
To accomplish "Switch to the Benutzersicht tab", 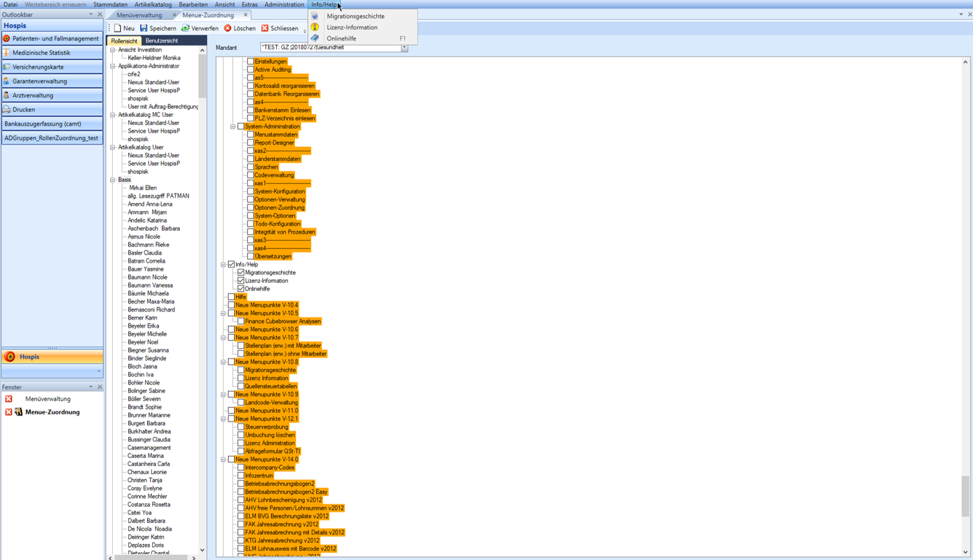I will (162, 41).
